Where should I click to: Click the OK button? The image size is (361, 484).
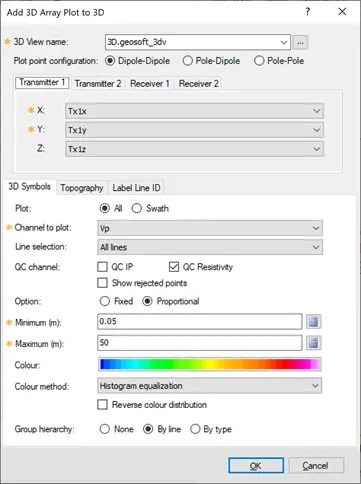tap(256, 465)
